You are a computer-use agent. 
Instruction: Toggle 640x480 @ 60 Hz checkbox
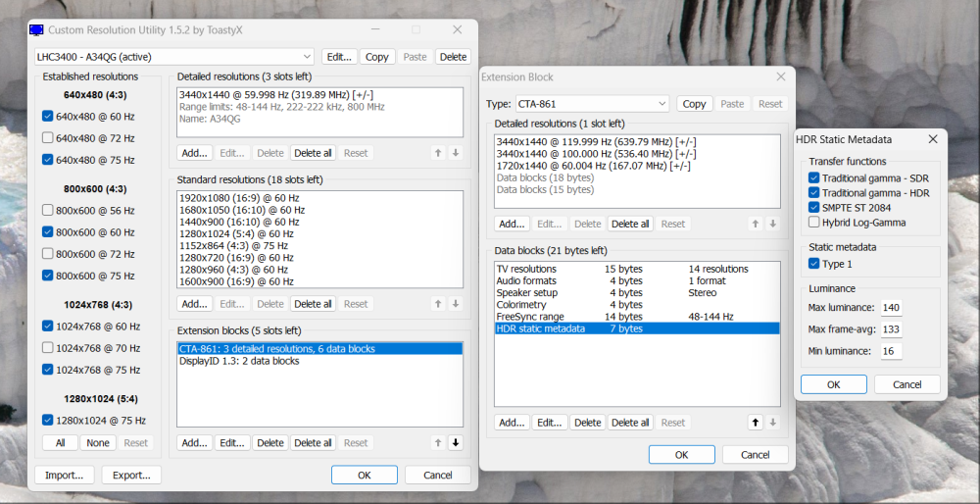tap(47, 117)
